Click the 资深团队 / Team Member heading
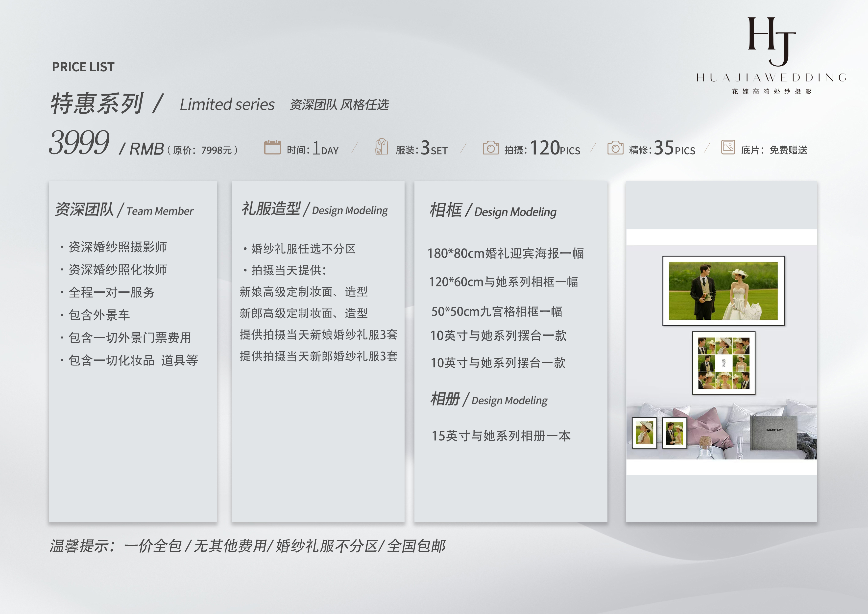This screenshot has height=614, width=868. click(124, 210)
